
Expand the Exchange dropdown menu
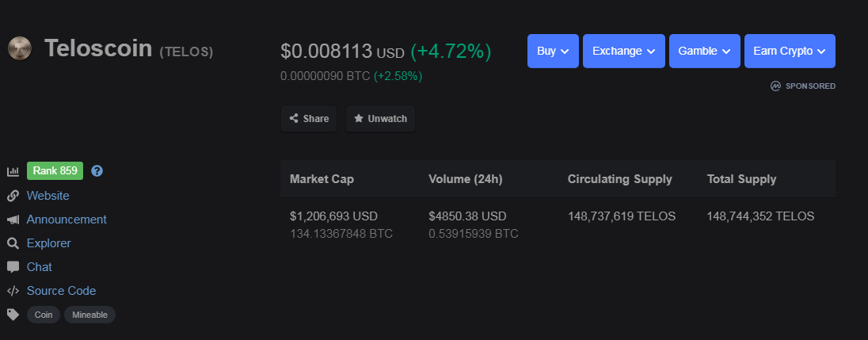point(624,51)
